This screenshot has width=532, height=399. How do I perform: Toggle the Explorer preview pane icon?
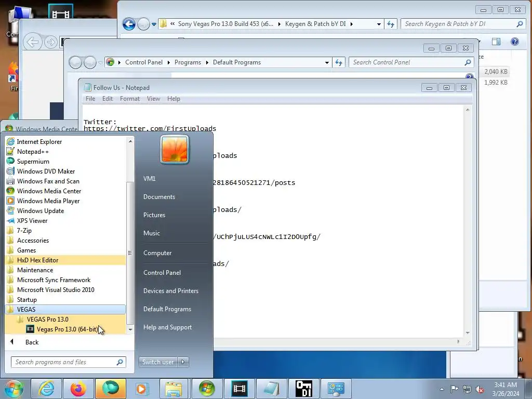click(x=496, y=42)
